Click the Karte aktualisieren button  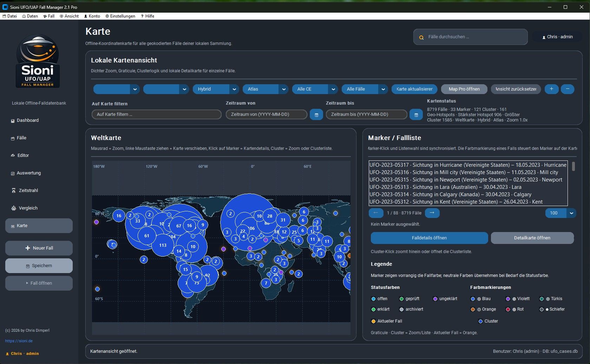point(414,89)
